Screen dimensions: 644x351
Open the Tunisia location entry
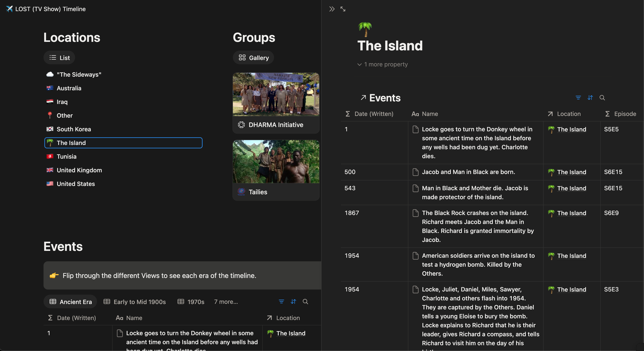point(123,156)
